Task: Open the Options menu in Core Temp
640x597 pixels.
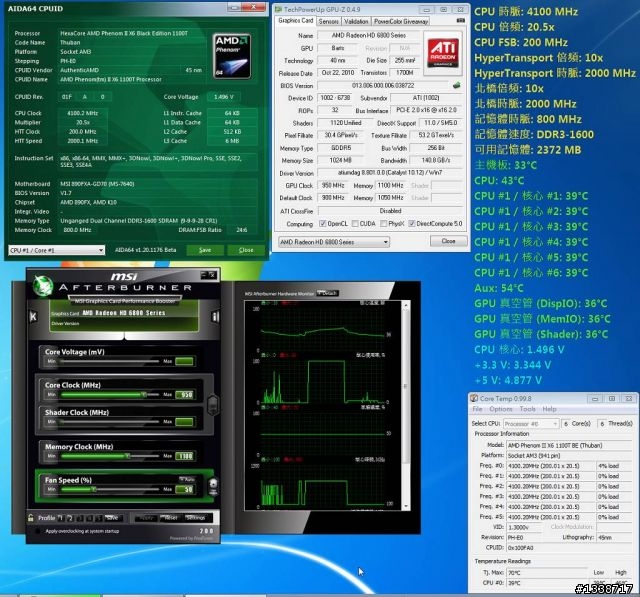Action: [x=500, y=409]
